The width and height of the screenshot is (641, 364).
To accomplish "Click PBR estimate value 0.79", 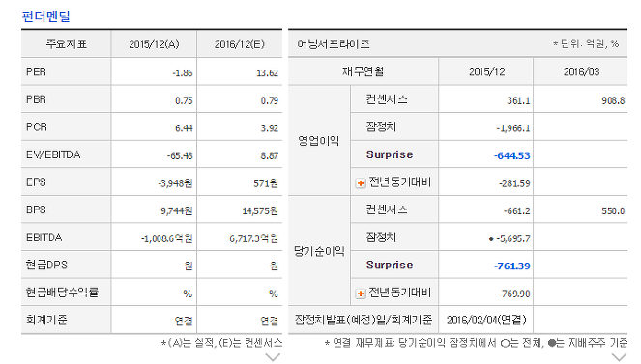I will click(270, 100).
